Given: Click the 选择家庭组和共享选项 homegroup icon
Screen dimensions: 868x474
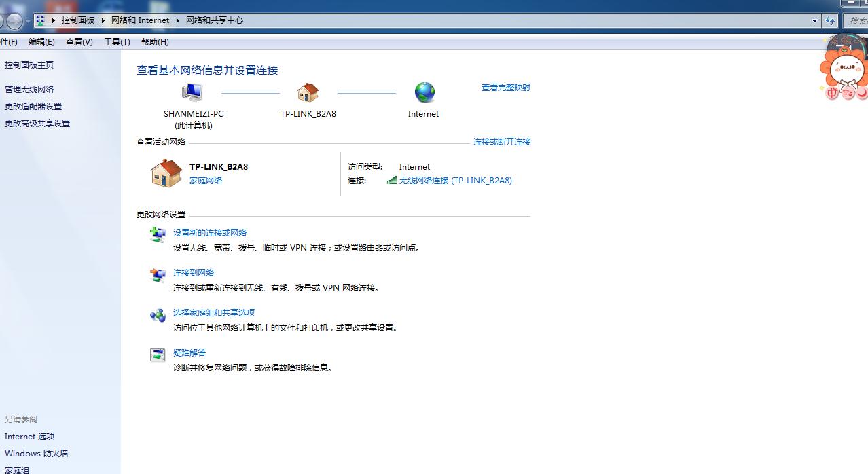Looking at the screenshot, I should (158, 316).
